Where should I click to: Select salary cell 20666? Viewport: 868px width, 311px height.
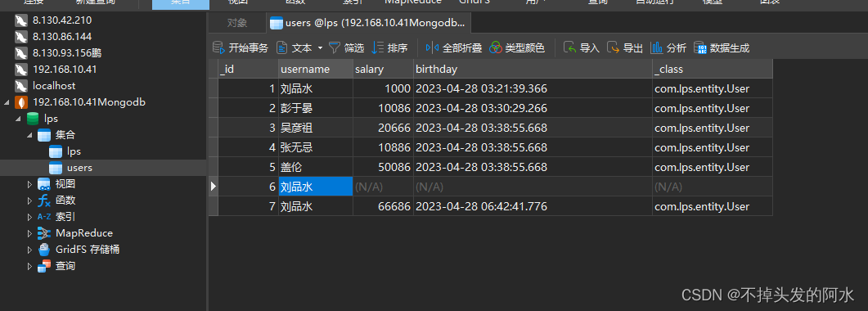point(383,128)
